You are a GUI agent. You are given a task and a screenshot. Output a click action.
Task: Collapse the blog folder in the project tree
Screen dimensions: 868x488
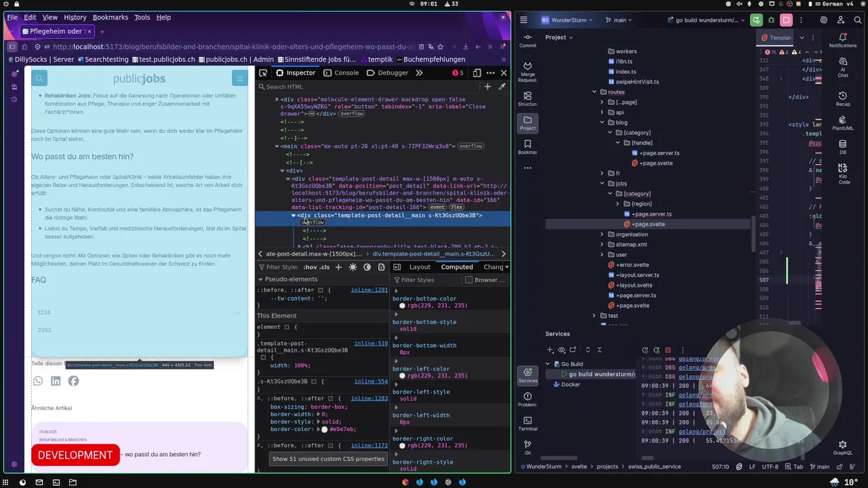pyautogui.click(x=601, y=123)
